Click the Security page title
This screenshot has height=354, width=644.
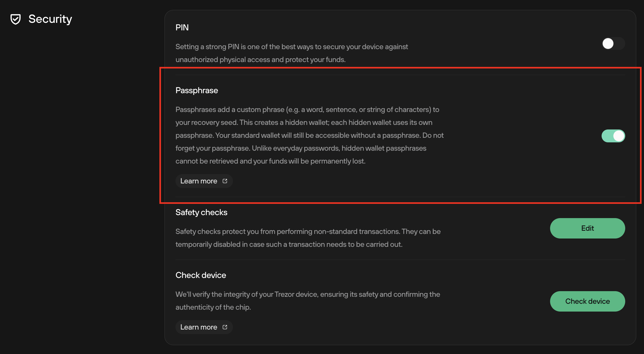pyautogui.click(x=50, y=19)
